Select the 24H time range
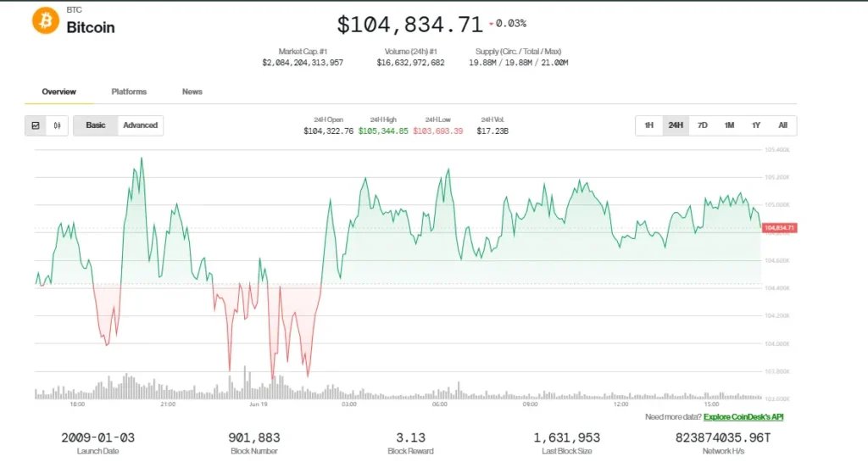This screenshot has height=468, width=868. [x=676, y=125]
